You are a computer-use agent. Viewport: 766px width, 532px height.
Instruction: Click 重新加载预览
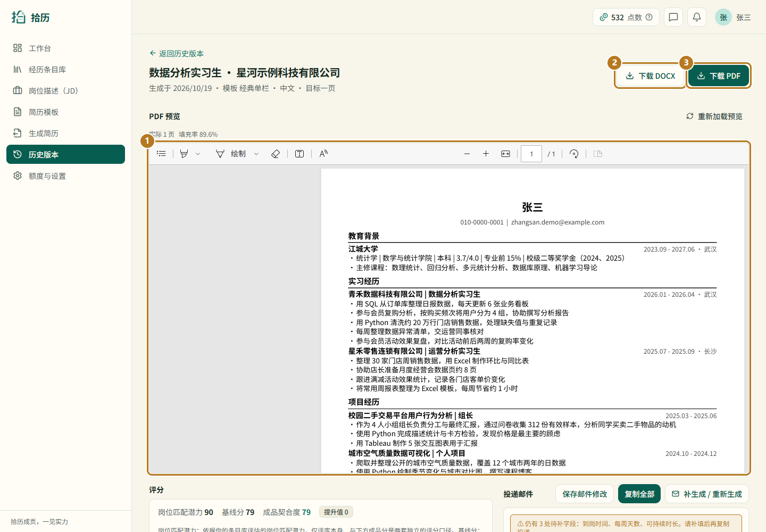714,116
